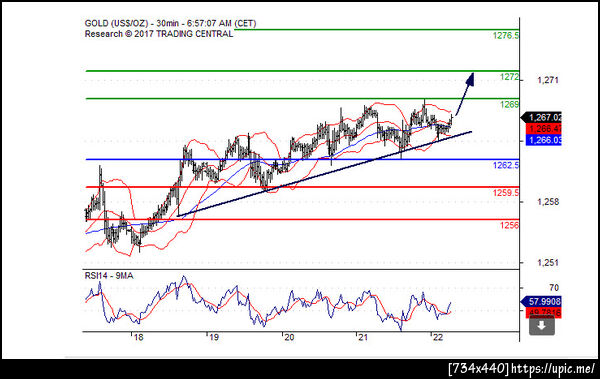This screenshot has height=379, width=600.
Task: Click the green 1272 level label
Action: (509, 77)
